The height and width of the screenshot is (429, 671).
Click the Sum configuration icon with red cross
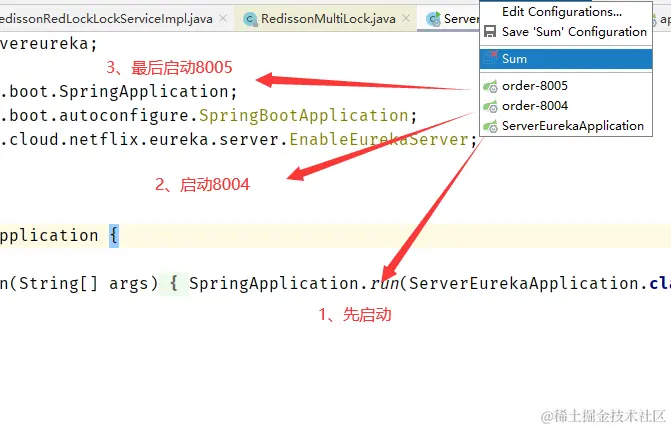(490, 58)
